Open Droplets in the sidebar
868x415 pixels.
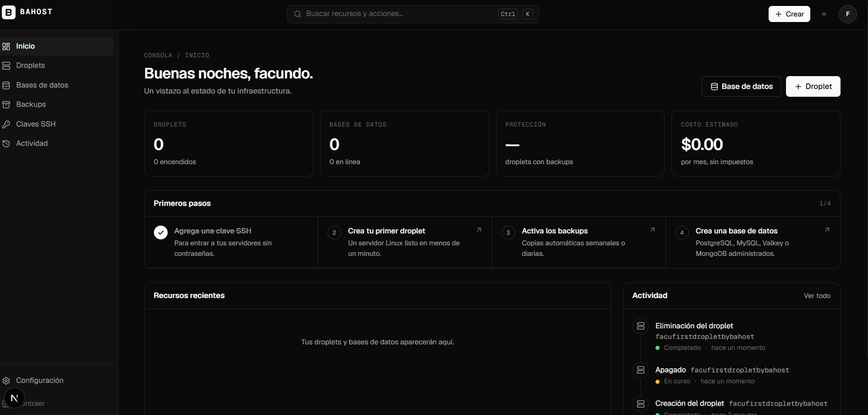coord(57,66)
